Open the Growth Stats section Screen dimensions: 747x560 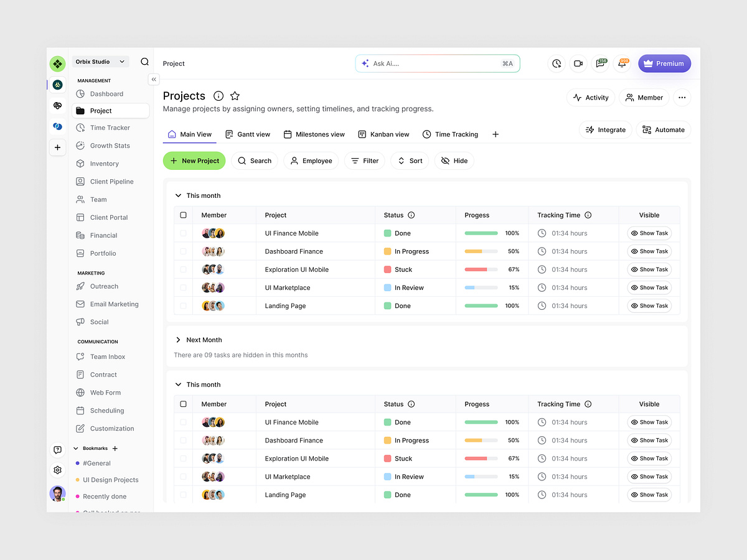(x=110, y=146)
